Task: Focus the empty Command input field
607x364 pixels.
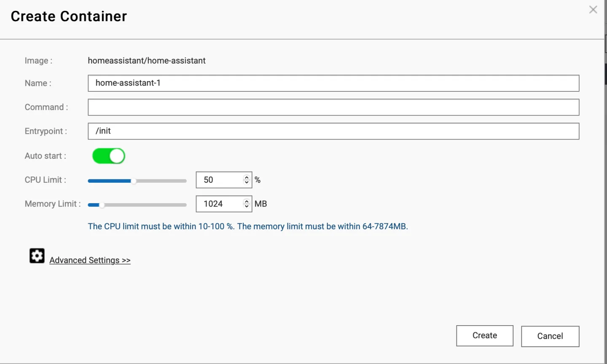Action: 333,107
